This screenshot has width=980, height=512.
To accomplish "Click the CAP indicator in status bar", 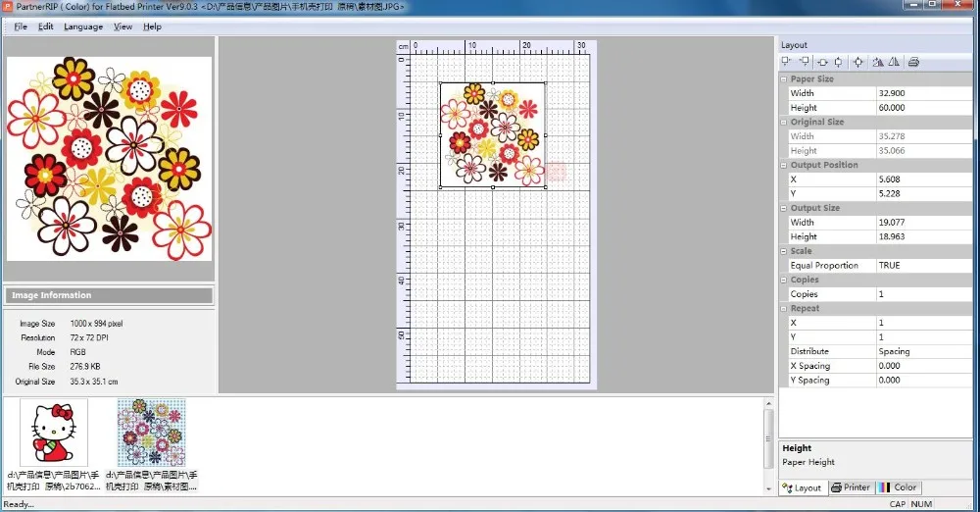I will click(x=898, y=504).
